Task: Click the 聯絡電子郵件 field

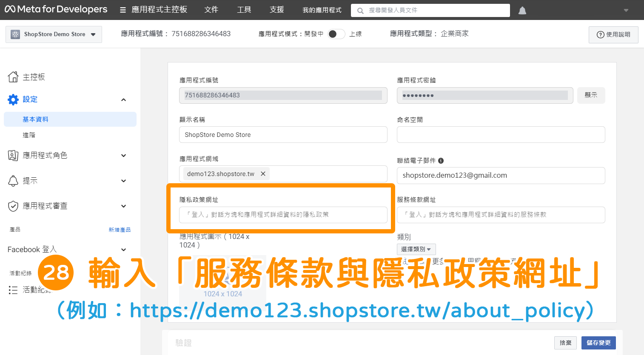Action: coord(501,176)
